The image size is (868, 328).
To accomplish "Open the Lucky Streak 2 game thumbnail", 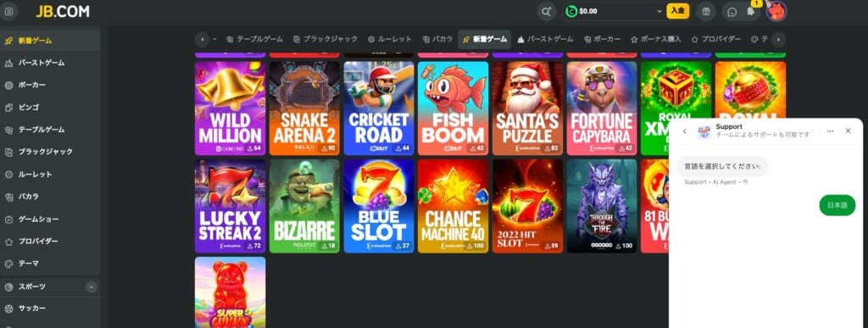I will pos(230,206).
